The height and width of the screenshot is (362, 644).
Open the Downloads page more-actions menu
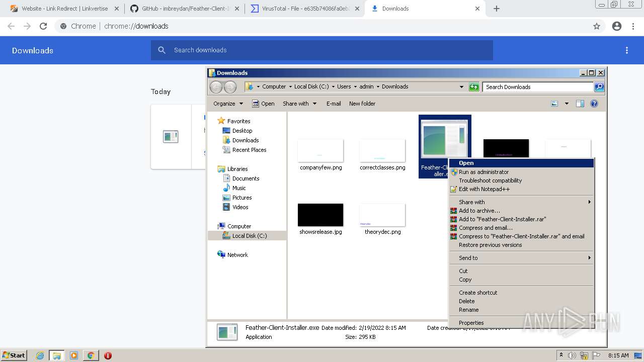pos(627,50)
